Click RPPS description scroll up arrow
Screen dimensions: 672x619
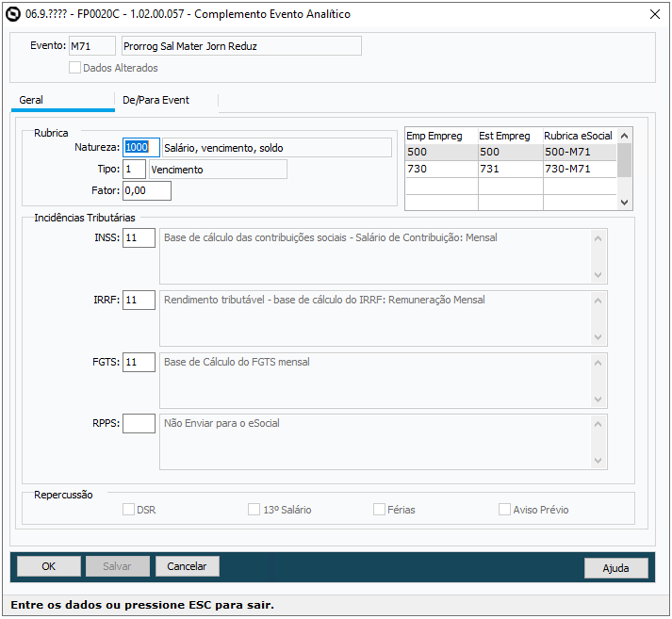598,424
